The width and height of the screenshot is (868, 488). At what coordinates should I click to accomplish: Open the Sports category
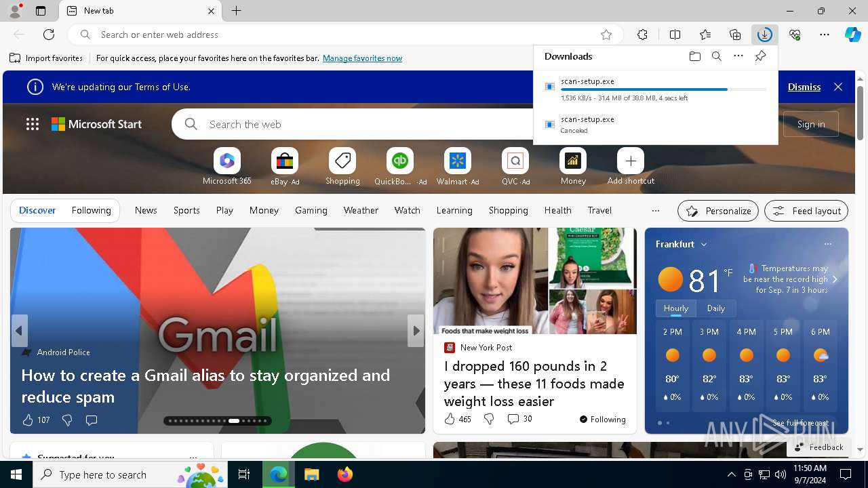point(186,210)
